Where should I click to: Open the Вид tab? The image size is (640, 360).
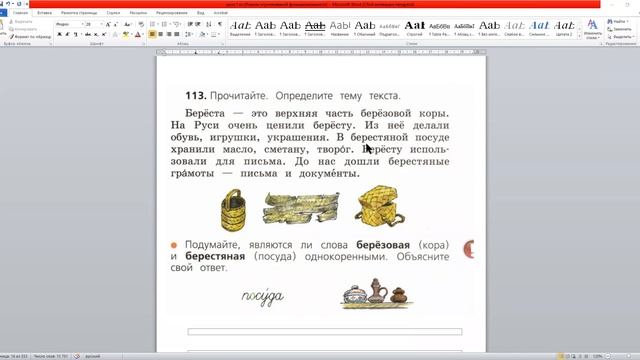[200, 13]
